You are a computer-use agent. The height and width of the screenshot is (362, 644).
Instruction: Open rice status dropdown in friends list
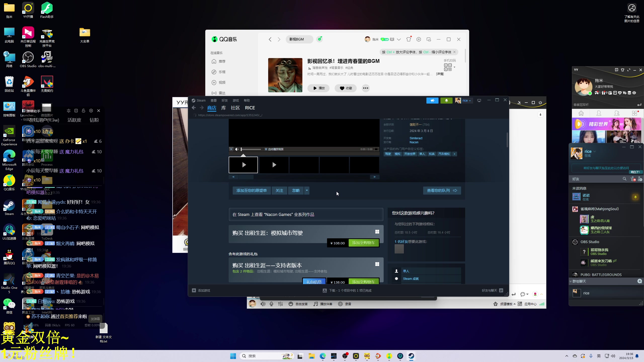click(x=594, y=151)
